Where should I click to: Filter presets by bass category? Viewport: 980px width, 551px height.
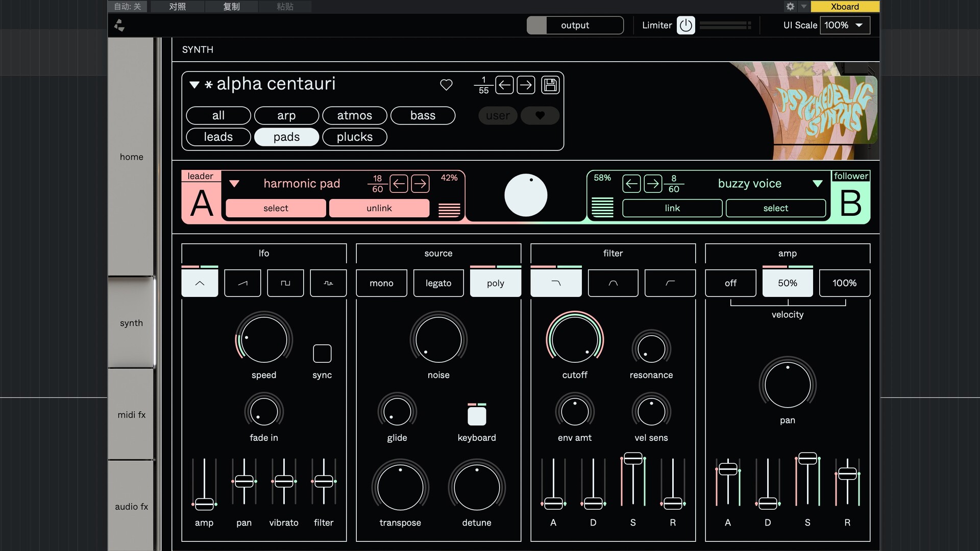coord(423,115)
